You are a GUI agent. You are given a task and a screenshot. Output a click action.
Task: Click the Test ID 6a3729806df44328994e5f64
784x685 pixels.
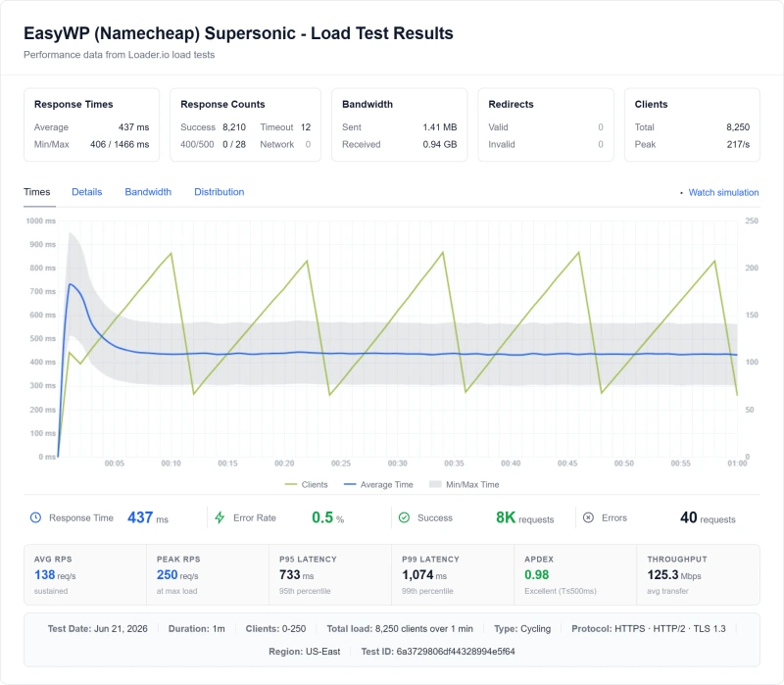[x=438, y=652]
